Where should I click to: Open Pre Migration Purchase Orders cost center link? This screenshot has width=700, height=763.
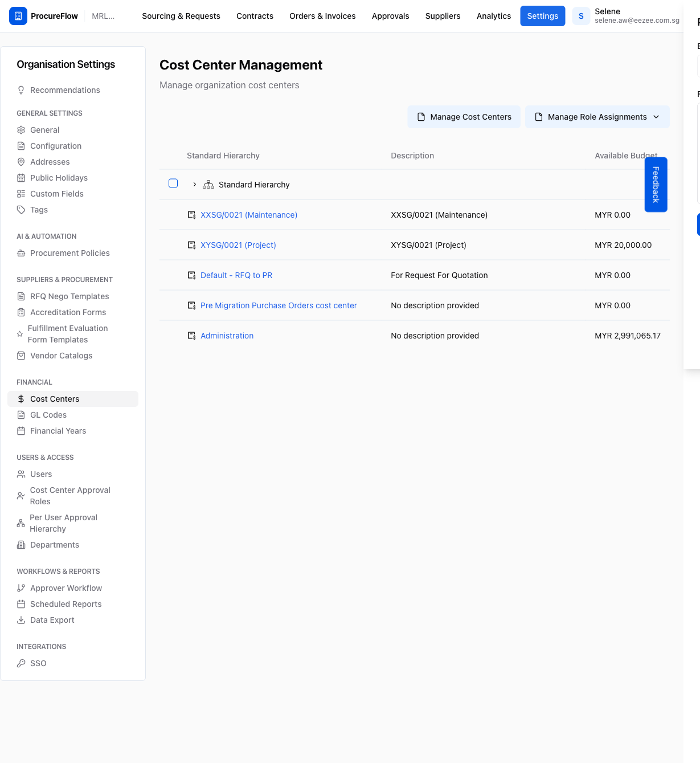[x=279, y=305]
